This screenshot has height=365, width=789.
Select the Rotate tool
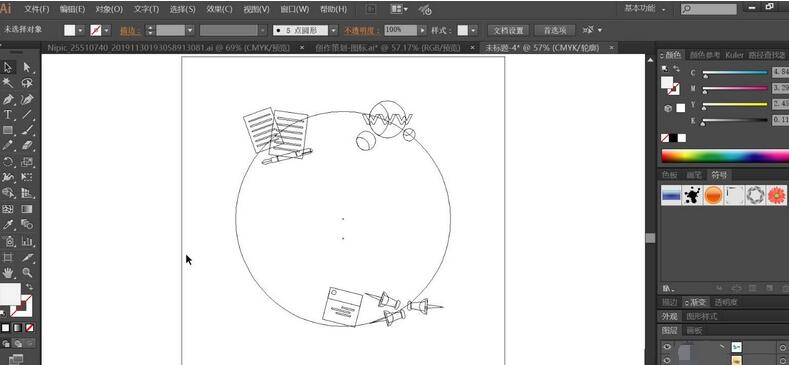pos(8,162)
